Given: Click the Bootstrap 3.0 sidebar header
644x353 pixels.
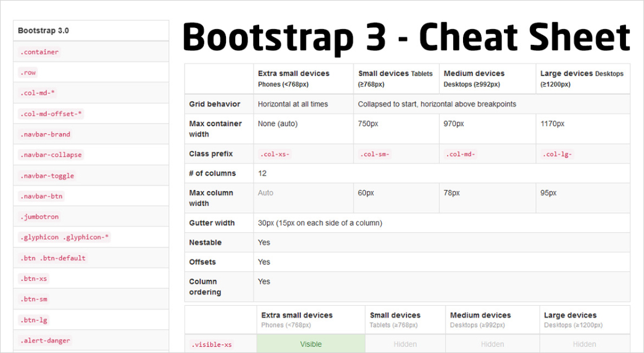Looking at the screenshot, I should 43,30.
